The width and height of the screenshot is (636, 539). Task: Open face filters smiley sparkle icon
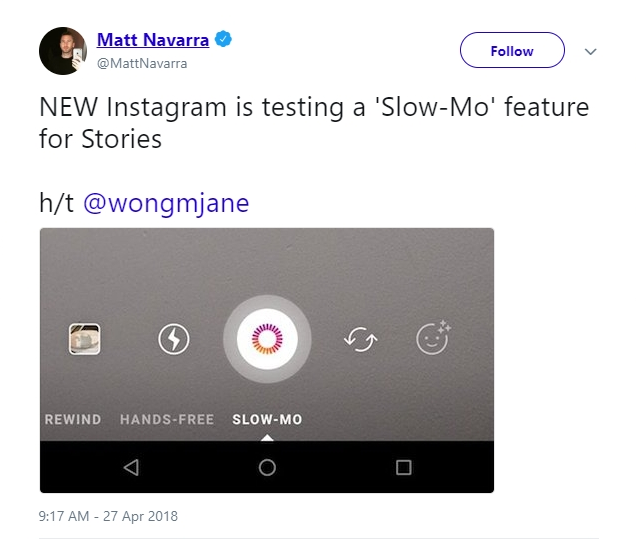434,337
